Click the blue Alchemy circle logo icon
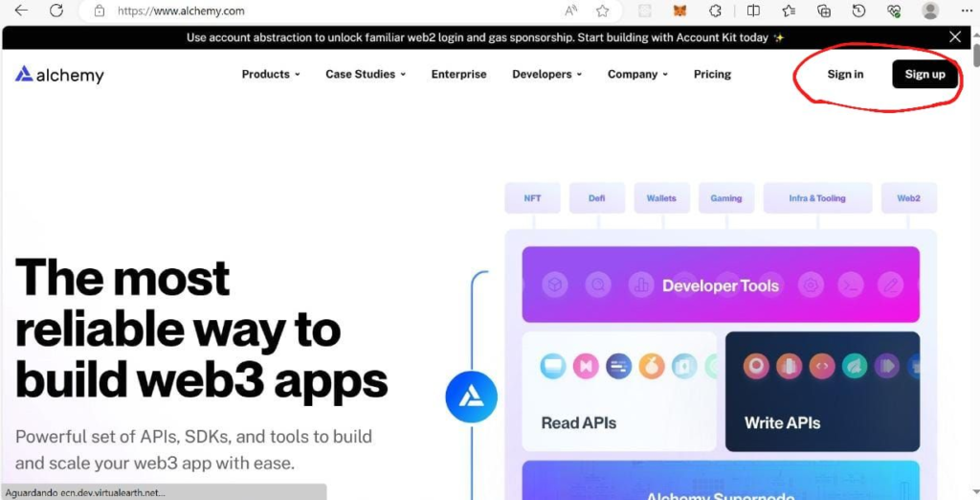Viewport: 980px width, 500px height. pyautogui.click(x=471, y=397)
